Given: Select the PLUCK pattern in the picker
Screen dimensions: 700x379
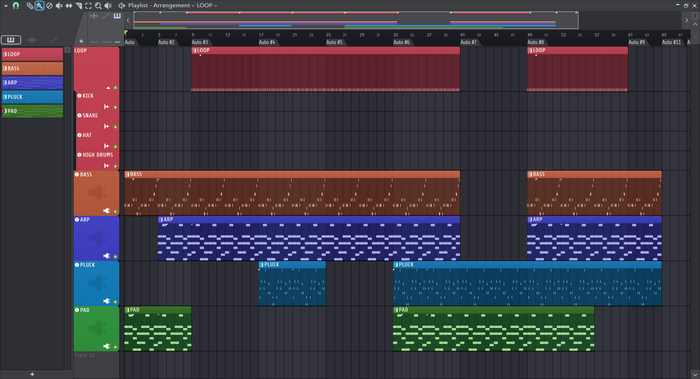Looking at the screenshot, I should point(32,97).
